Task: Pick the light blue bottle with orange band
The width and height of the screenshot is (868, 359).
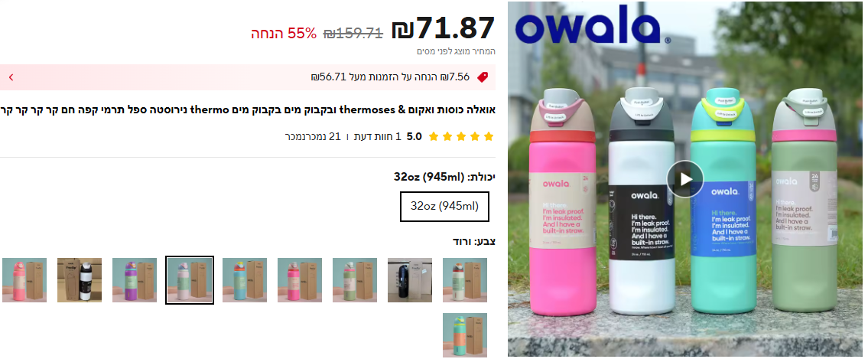Action: pyautogui.click(x=245, y=280)
